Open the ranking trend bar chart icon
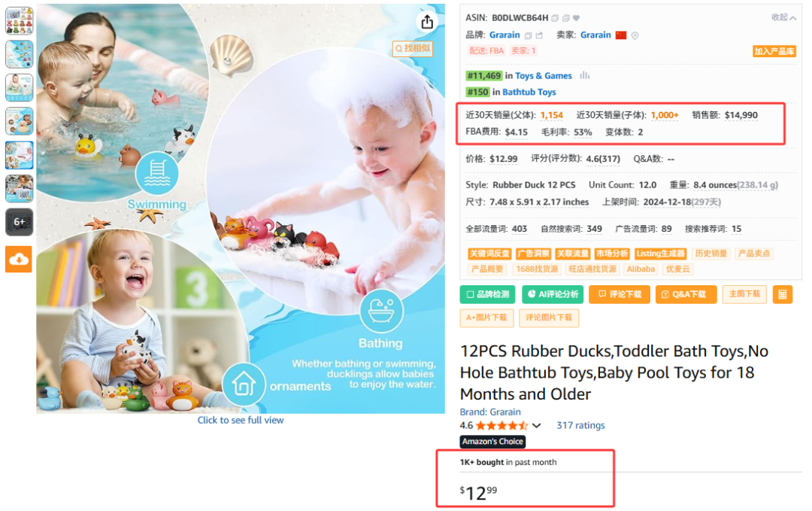Viewport: 812px width, 511px height. click(585, 76)
